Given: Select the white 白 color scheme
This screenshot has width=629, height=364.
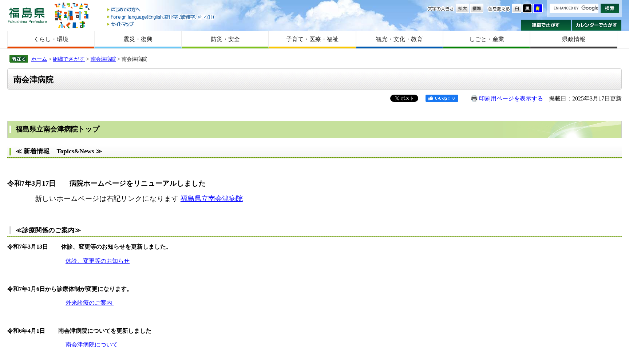Looking at the screenshot, I should click(517, 8).
